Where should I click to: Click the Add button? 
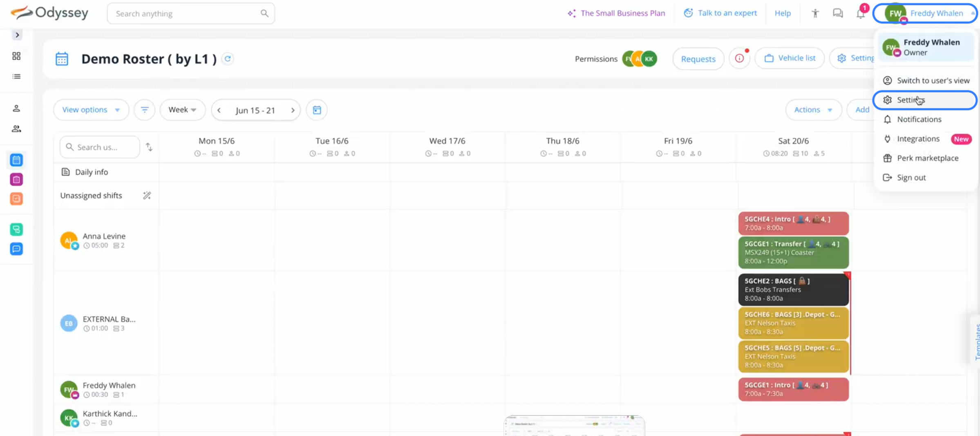[862, 110]
